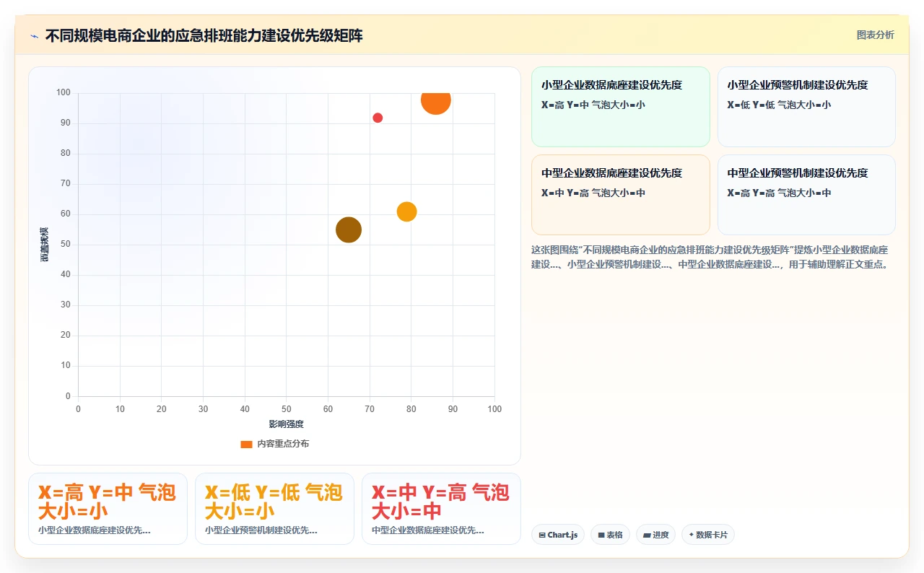Open the 小型企业数据底座建设优先度 card
The image size is (924, 573).
click(x=621, y=107)
